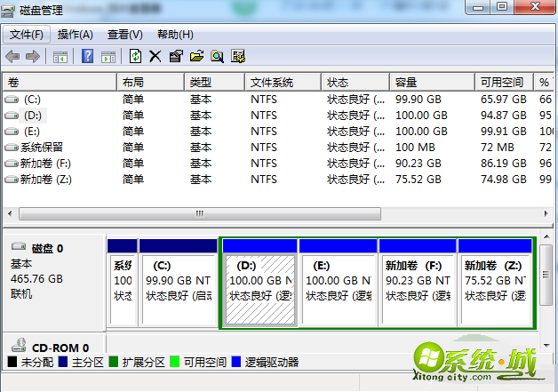Toggle the action pane toolbar icon
The width and height of the screenshot is (558, 392).
point(108,57)
